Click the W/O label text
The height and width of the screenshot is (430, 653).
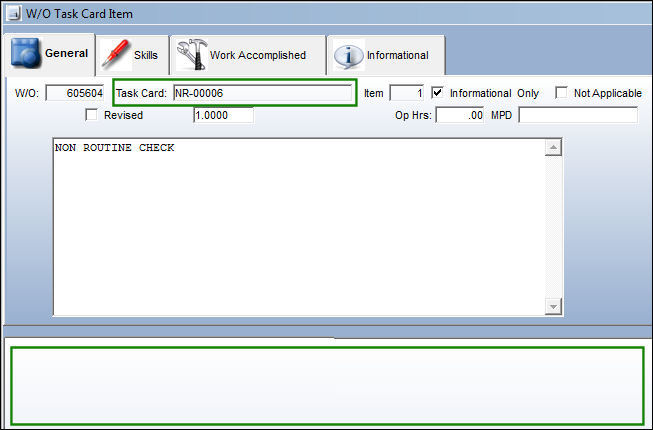pyautogui.click(x=27, y=93)
